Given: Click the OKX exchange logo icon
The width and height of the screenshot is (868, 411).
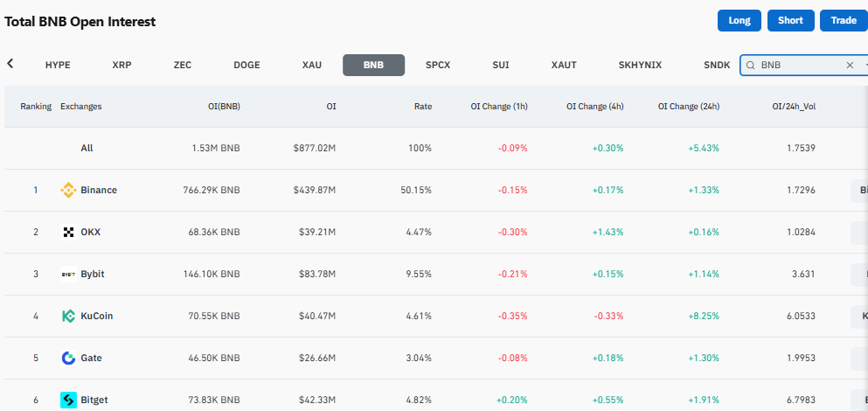Looking at the screenshot, I should pyautogui.click(x=69, y=232).
